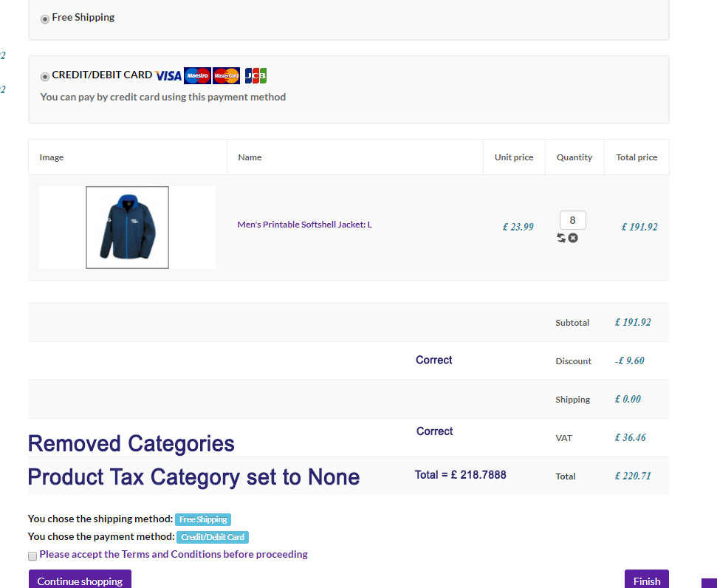Click the JCB card logo

pos(255,75)
